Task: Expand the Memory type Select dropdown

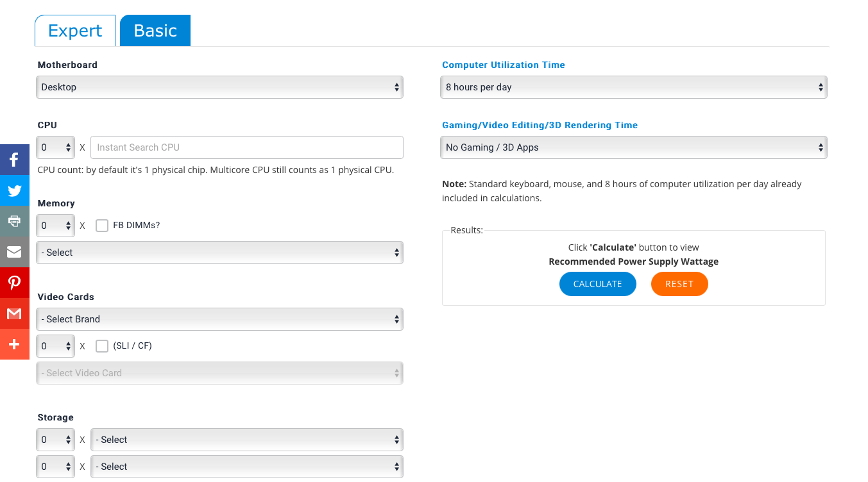Action: coord(219,253)
